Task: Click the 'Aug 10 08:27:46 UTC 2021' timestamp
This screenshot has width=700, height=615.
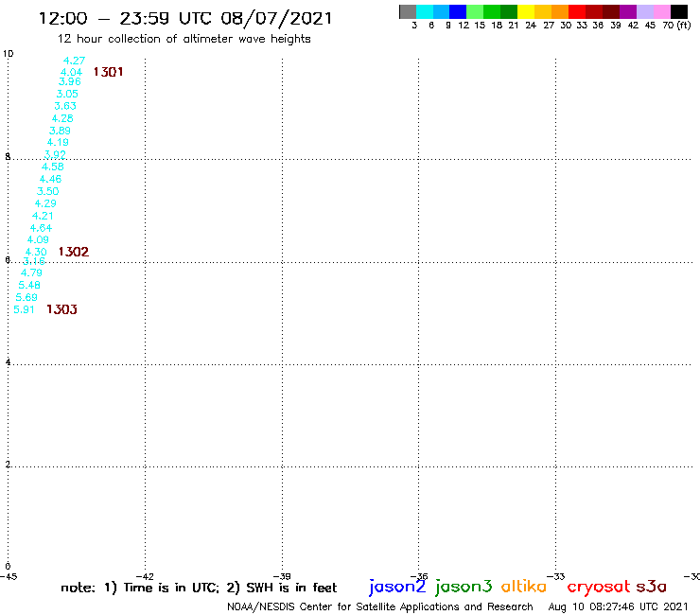Action: (x=618, y=607)
